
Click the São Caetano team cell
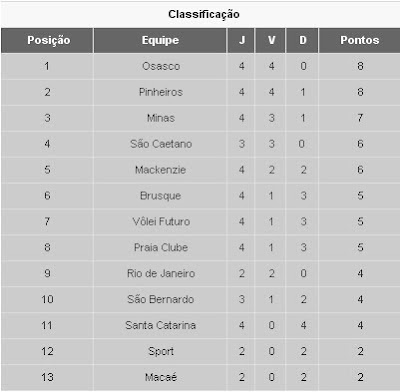pyautogui.click(x=160, y=144)
